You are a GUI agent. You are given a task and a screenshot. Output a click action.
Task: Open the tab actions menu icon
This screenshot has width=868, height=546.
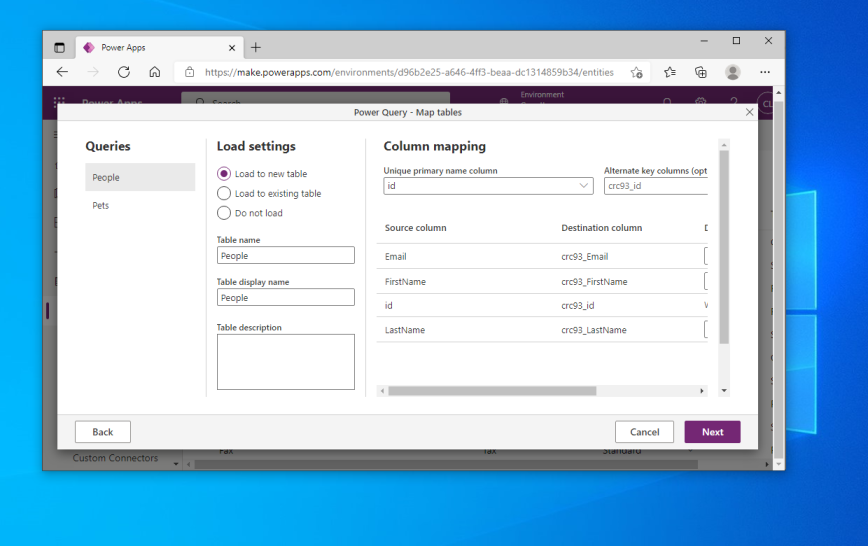click(59, 48)
